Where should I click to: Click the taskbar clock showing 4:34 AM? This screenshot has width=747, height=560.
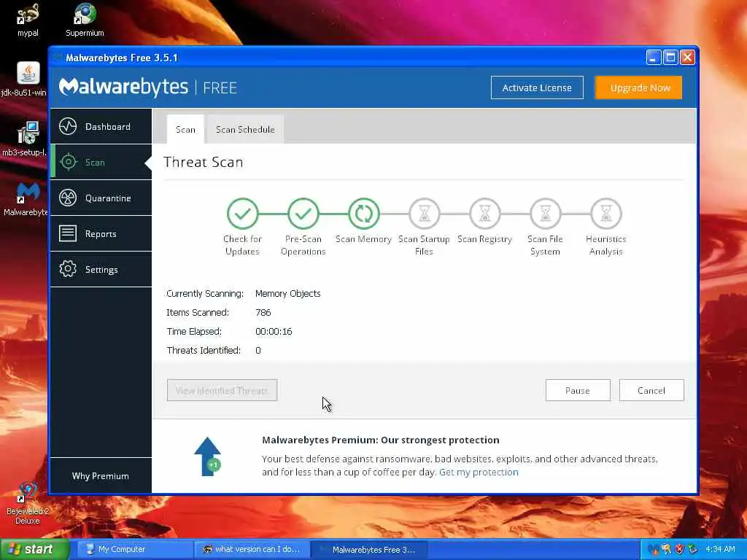[x=720, y=550]
